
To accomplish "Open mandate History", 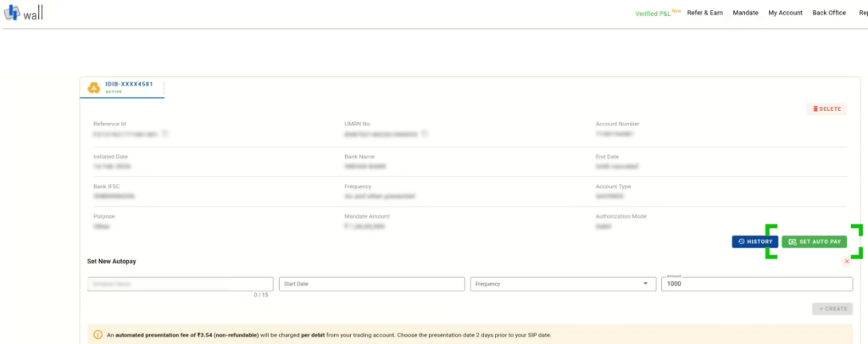I will (x=754, y=241).
